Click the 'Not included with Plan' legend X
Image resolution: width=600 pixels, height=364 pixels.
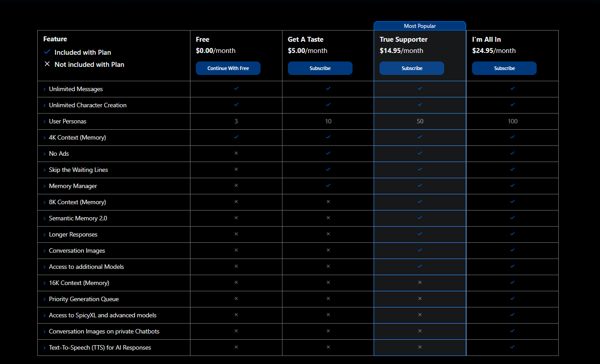click(x=47, y=64)
